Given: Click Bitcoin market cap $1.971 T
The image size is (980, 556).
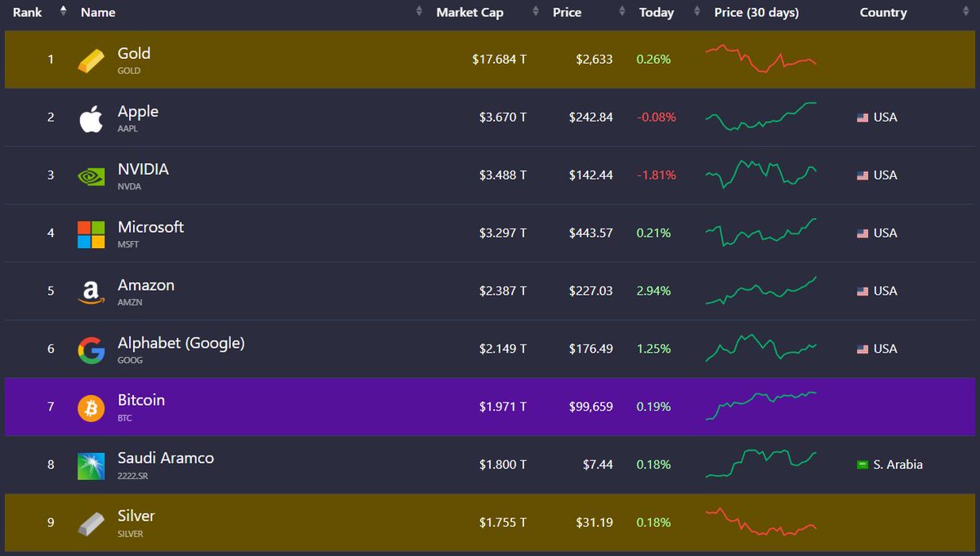Looking at the screenshot, I should [x=503, y=407].
